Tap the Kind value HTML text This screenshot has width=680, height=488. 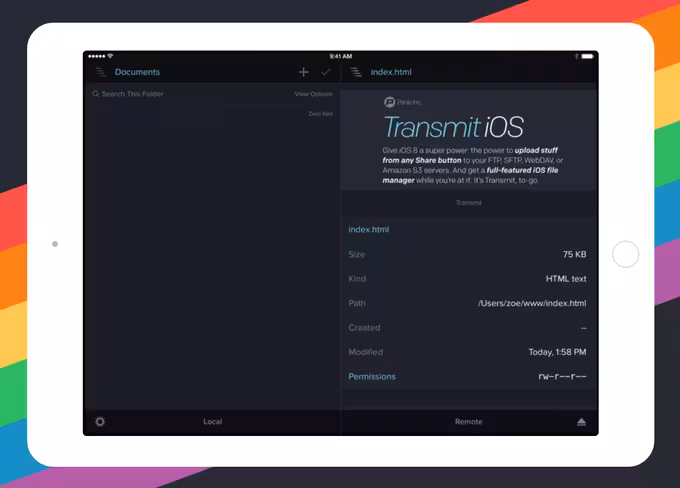click(566, 279)
